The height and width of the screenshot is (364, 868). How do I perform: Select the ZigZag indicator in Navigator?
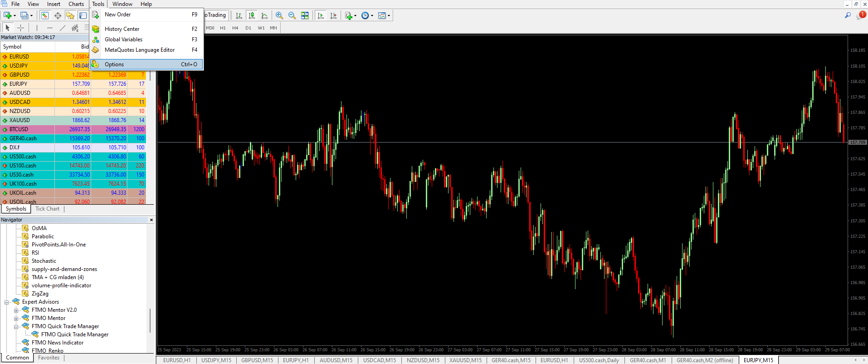(39, 294)
